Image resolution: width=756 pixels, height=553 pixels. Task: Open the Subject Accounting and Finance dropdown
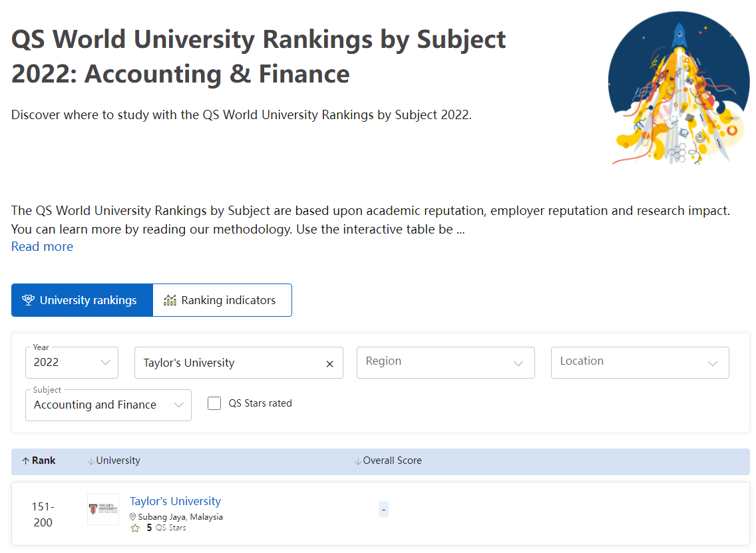(108, 405)
